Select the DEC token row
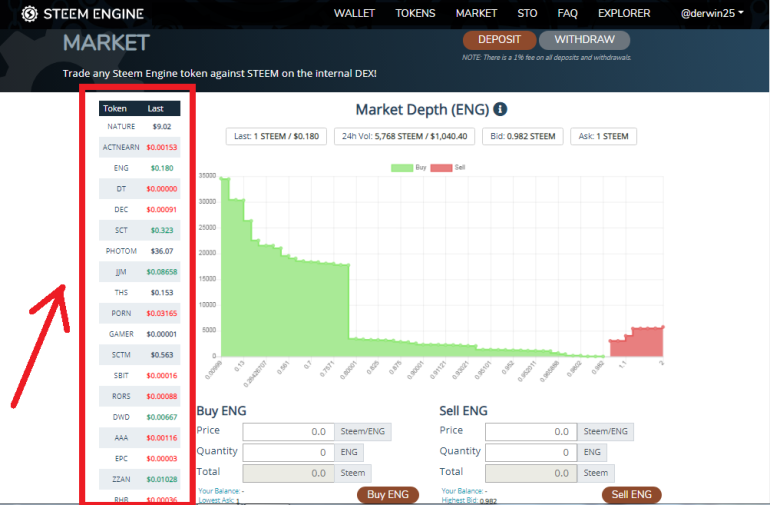The image size is (770, 505). [139, 209]
